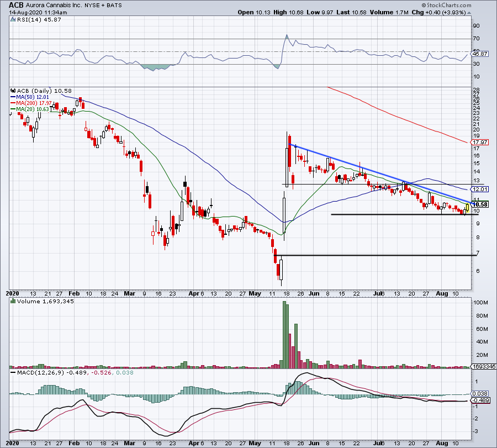Viewport: 497px width, 448px height.
Task: Click the May label on price chart axis
Action: coord(255,293)
